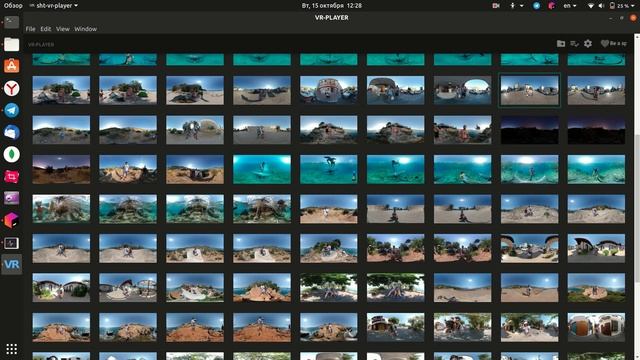Screen dimensions: 640x360
Task: Select the VR player icon in dock
Action: [11, 264]
